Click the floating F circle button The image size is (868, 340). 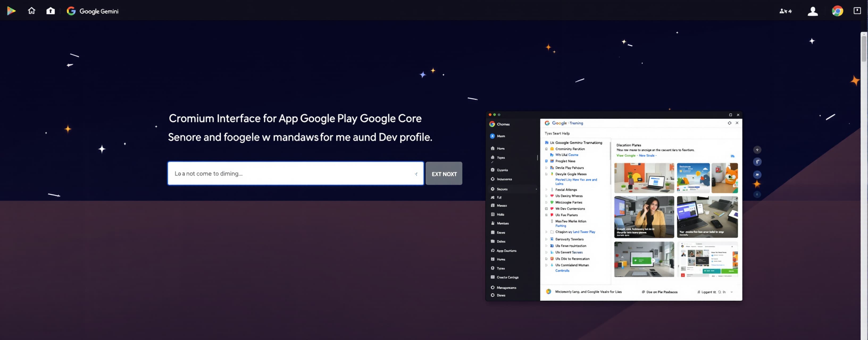757,162
